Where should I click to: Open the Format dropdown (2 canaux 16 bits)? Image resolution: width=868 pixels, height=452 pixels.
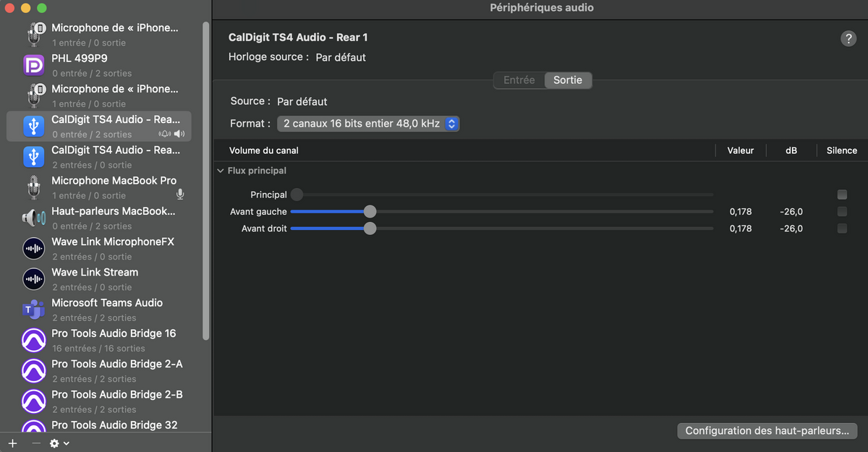point(368,124)
